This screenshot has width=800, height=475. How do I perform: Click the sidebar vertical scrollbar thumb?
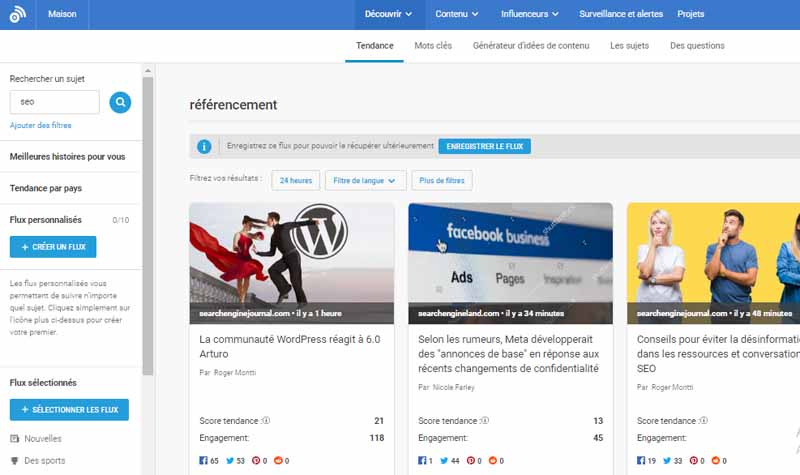pyautogui.click(x=148, y=227)
